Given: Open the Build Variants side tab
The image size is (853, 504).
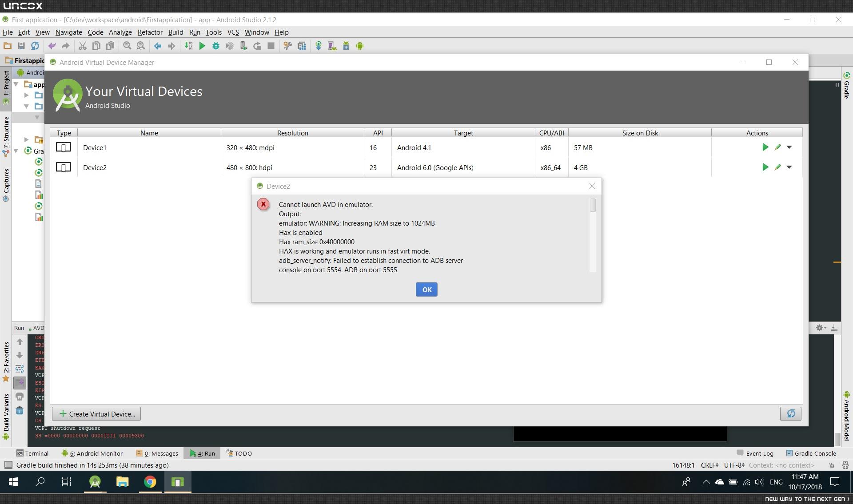Looking at the screenshot, I should pyautogui.click(x=6, y=417).
